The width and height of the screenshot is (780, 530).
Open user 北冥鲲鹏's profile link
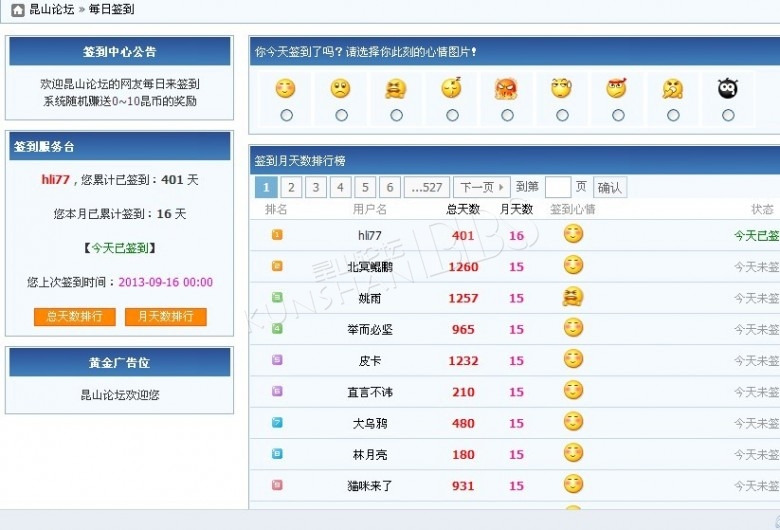point(370,267)
